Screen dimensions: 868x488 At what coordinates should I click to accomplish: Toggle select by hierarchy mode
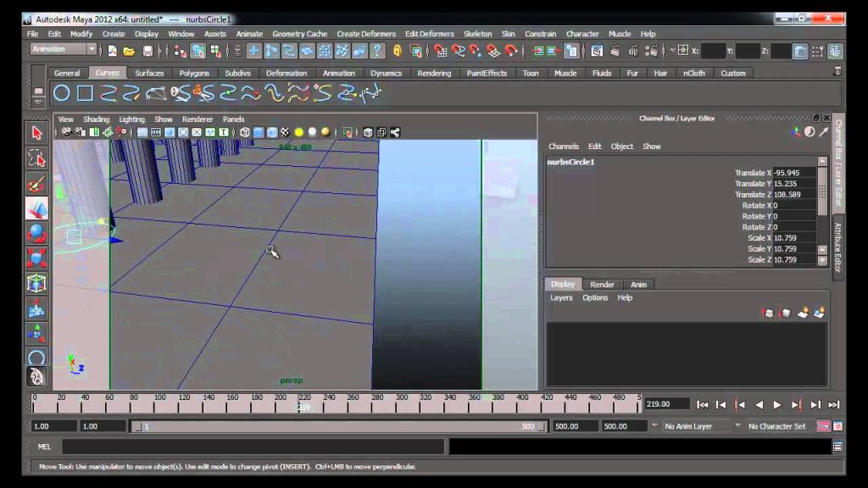pyautogui.click(x=180, y=51)
